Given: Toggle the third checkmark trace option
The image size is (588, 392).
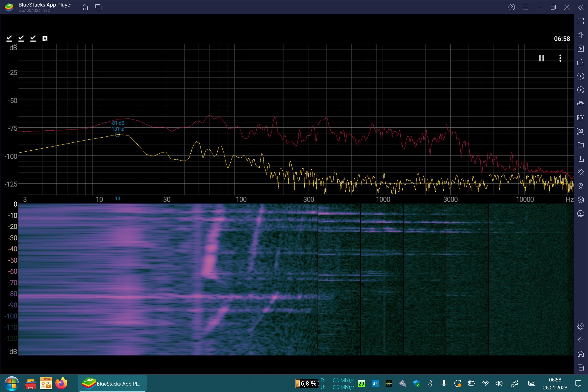Looking at the screenshot, I should point(33,38).
